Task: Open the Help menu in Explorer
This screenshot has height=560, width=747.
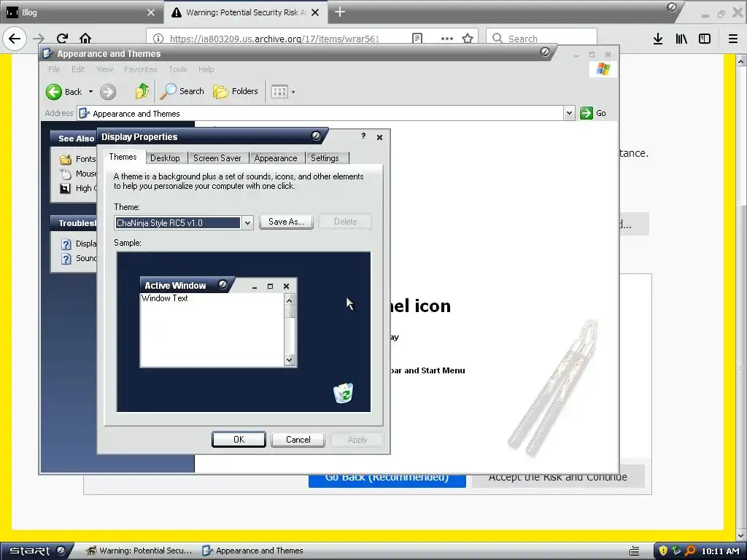Action: pos(206,69)
